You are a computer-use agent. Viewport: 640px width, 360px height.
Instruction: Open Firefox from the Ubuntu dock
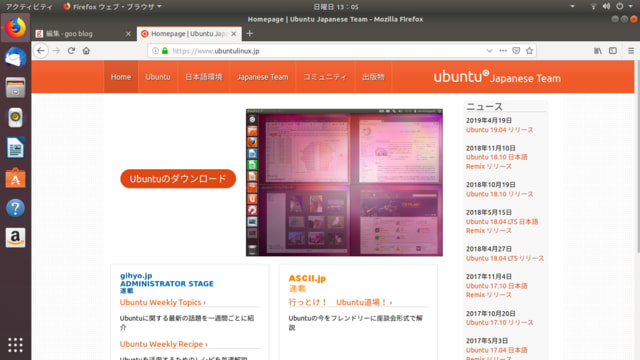(16, 28)
